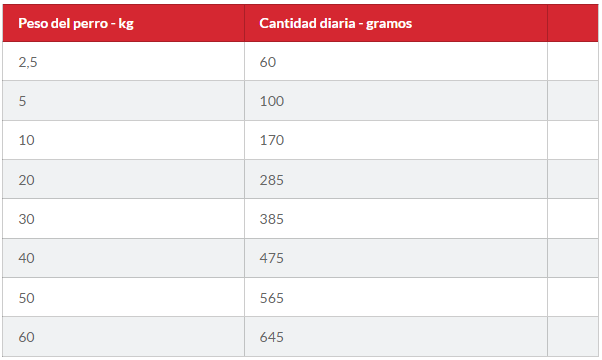Screen dimensions: 602x360
Task: Select the 50 kg weight cell
Action: [123, 297]
